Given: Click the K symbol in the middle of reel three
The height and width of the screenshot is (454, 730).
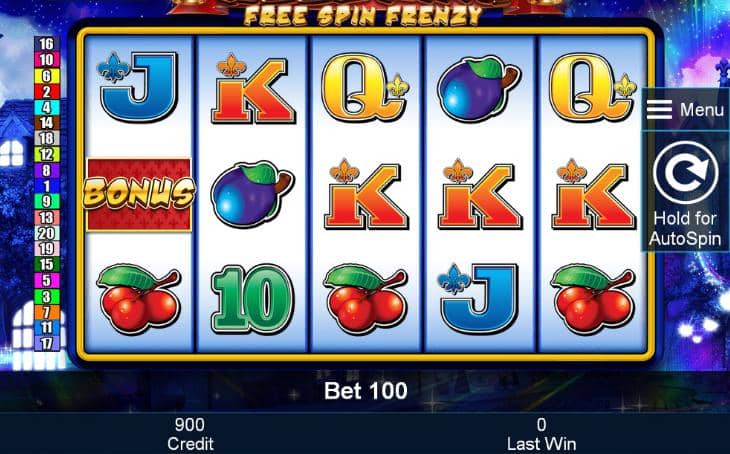Looking at the screenshot, I should pyautogui.click(x=366, y=194).
